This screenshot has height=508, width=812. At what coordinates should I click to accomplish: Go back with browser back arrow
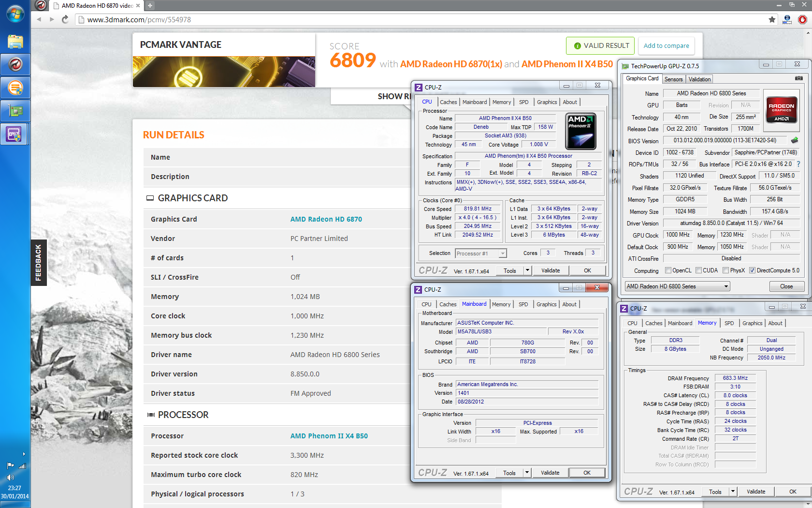[x=39, y=19]
